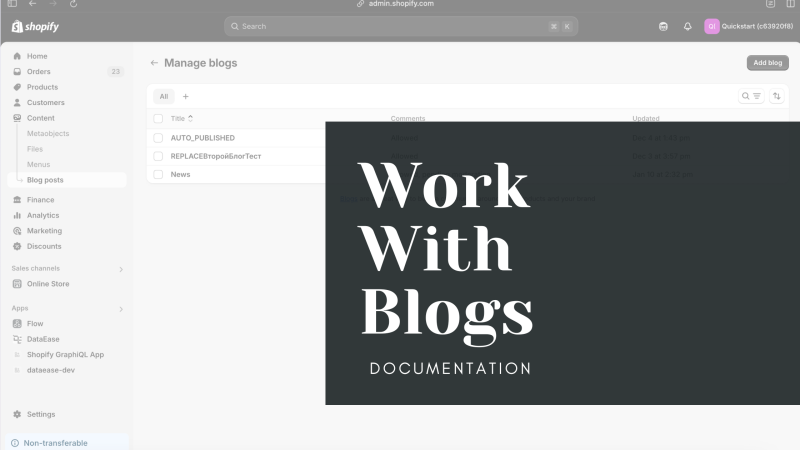Click the Updated column header

646,118
